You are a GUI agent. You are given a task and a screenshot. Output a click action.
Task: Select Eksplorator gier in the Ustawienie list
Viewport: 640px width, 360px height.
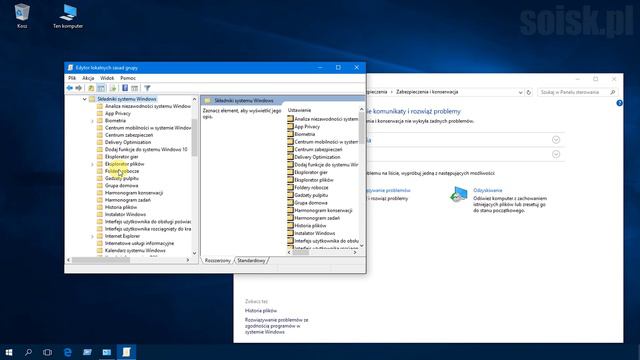coord(311,172)
